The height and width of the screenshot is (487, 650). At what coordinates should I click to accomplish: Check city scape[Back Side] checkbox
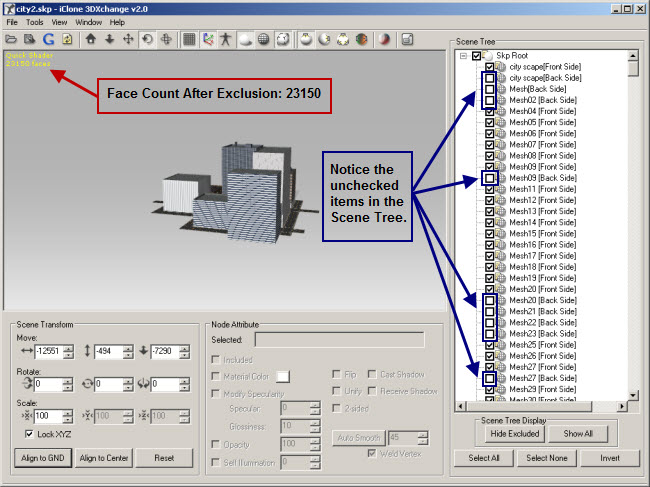coord(490,78)
